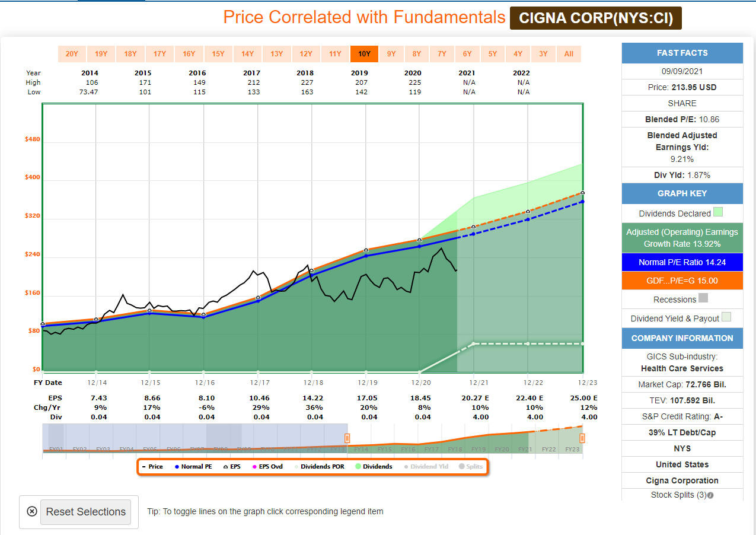756x535 pixels.
Task: Switch chart to 7Y range
Action: pyautogui.click(x=442, y=54)
